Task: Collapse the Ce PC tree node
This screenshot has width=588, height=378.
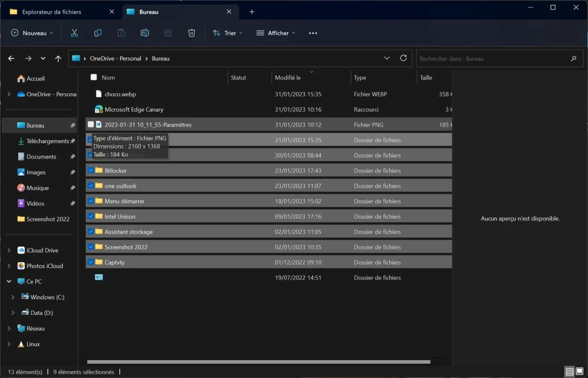Action: point(9,281)
